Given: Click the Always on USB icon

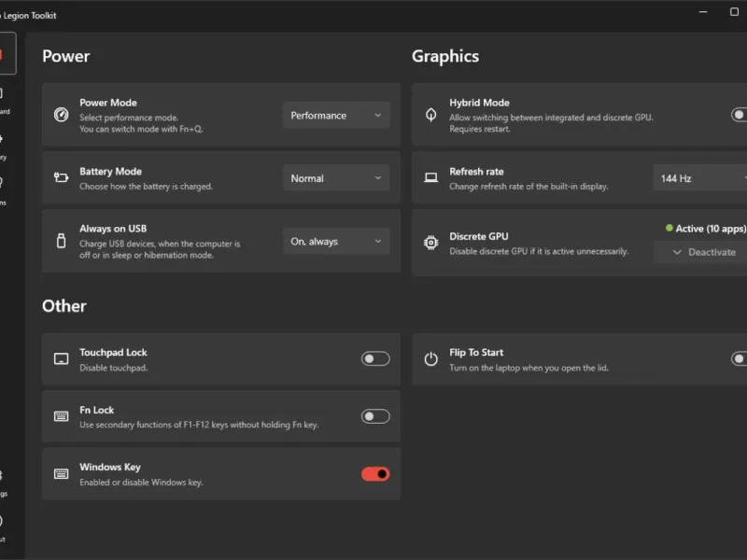Looking at the screenshot, I should tap(62, 241).
